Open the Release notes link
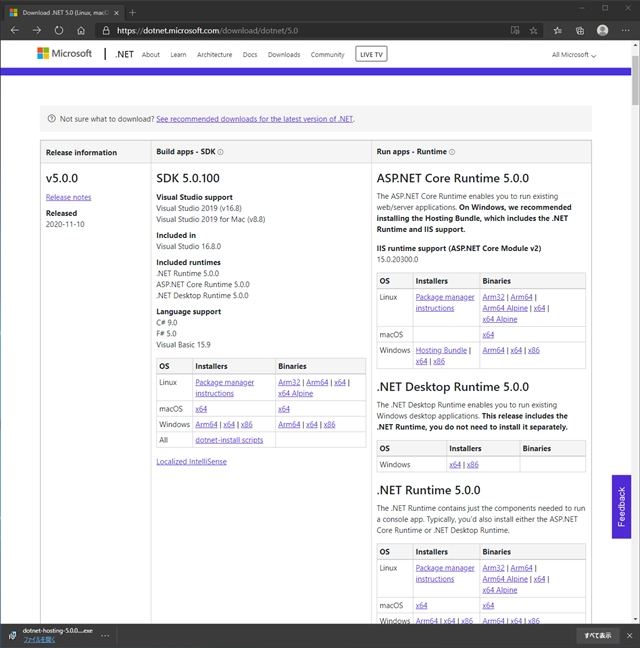This screenshot has width=640, height=648. [68, 197]
